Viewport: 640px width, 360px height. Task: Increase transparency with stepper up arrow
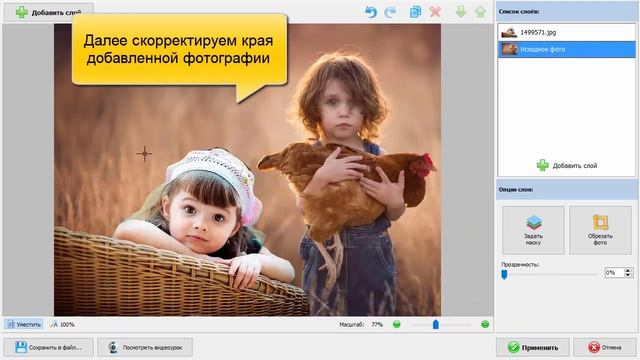pos(628,270)
